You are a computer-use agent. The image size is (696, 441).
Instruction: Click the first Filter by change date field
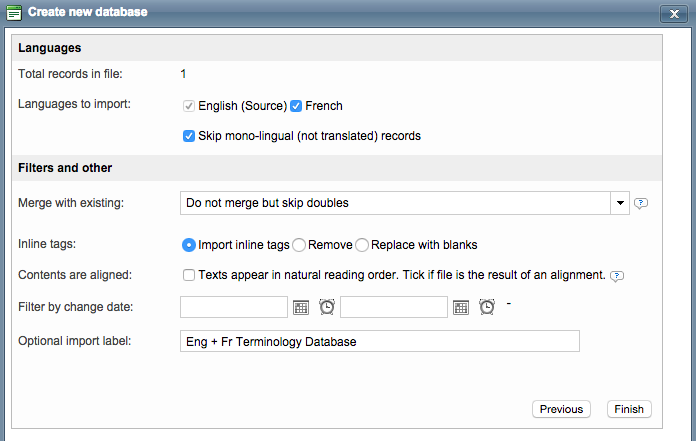[x=233, y=308]
